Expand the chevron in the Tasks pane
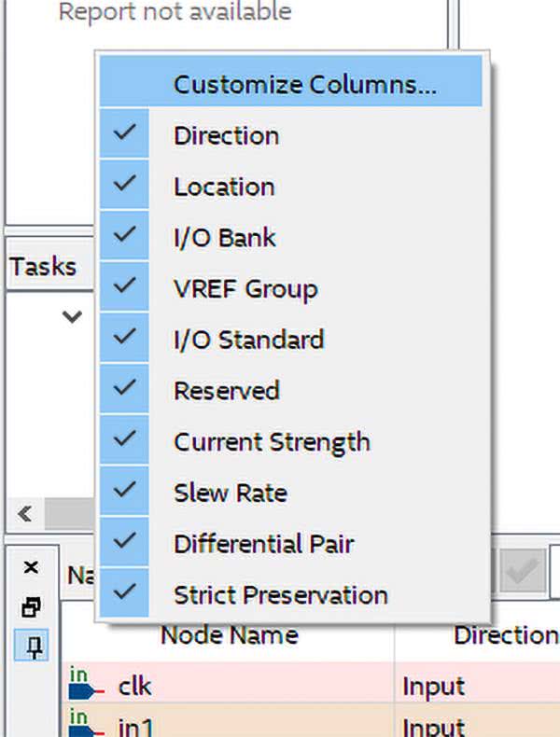 point(72,316)
